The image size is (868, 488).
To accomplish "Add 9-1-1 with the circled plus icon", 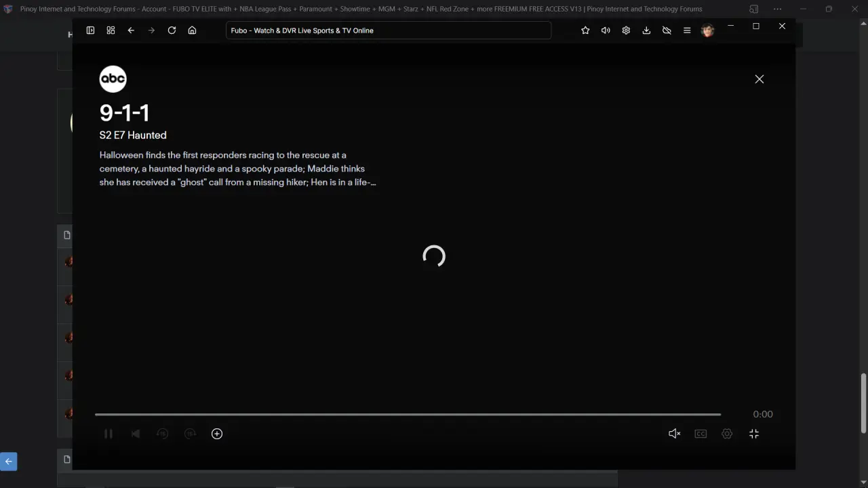I will (217, 434).
